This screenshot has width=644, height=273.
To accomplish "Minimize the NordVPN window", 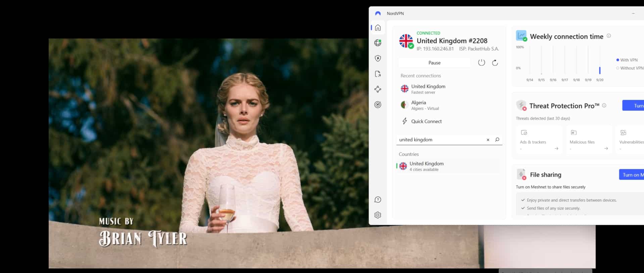I will [633, 13].
